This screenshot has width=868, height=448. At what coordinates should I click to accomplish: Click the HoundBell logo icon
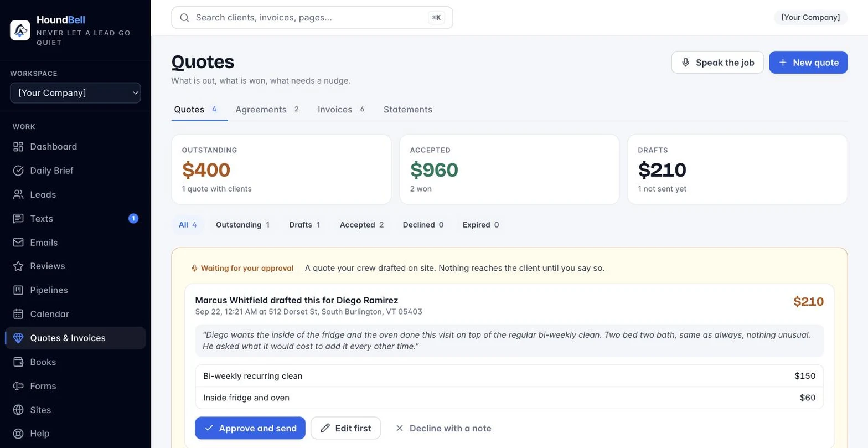(20, 30)
